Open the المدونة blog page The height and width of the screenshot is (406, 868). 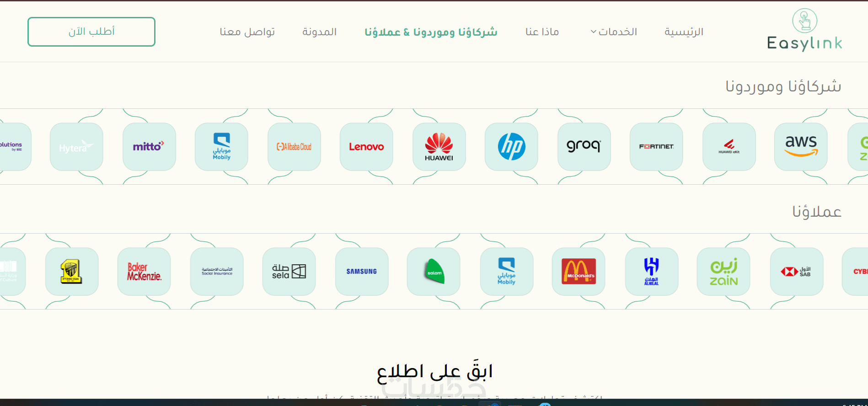319,32
